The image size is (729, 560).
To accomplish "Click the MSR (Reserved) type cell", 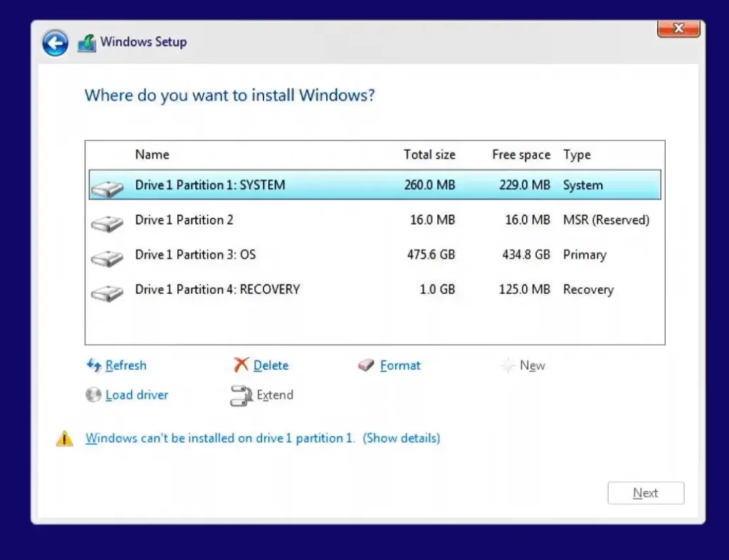I will click(607, 220).
